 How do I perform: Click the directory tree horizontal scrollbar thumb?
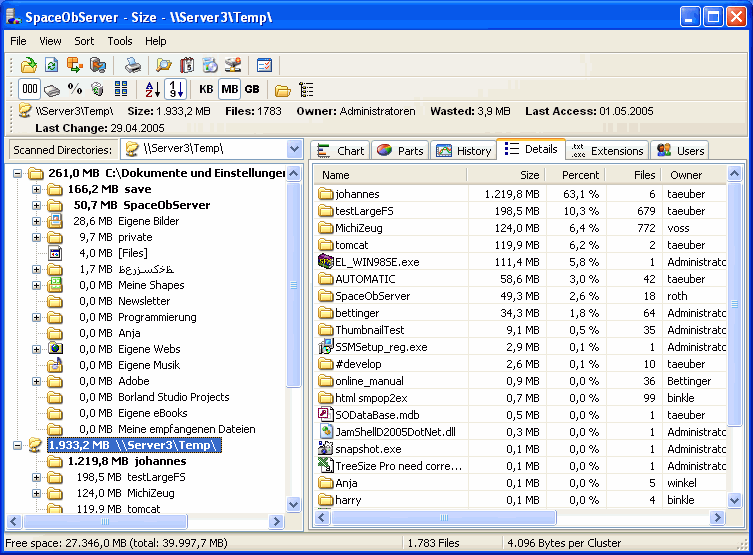tap(105, 521)
